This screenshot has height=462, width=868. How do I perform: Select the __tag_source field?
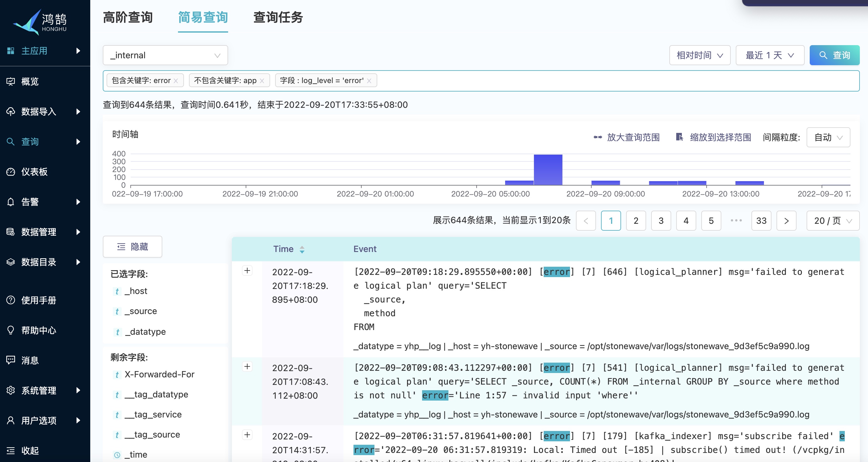point(152,434)
